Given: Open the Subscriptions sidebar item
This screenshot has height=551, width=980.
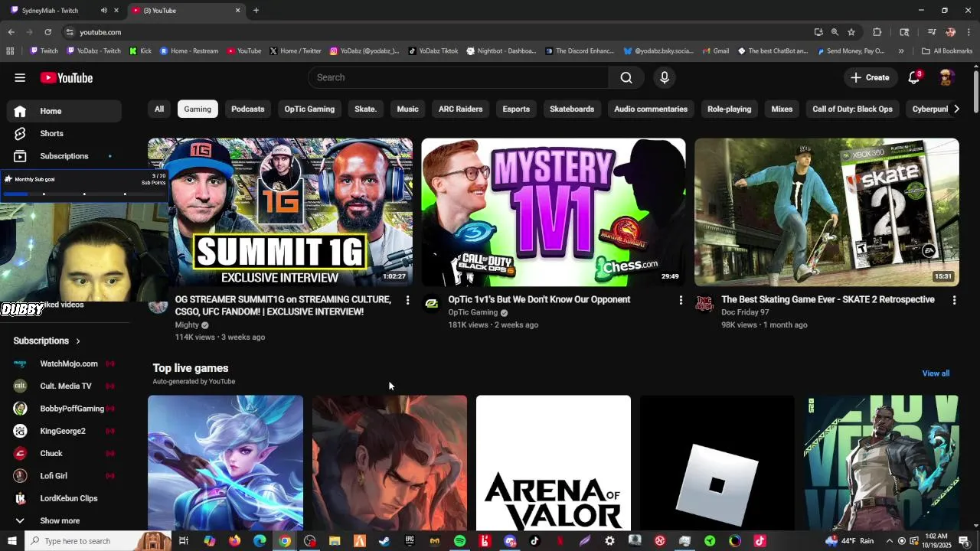Looking at the screenshot, I should click(x=64, y=156).
